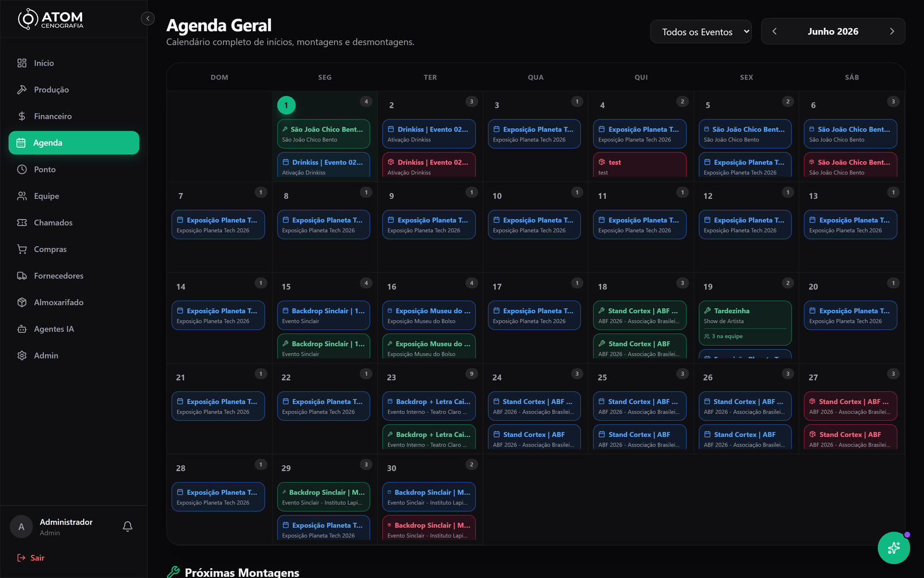This screenshot has height=578, width=924.
Task: Click the Admin gear icon
Action: coord(22,355)
